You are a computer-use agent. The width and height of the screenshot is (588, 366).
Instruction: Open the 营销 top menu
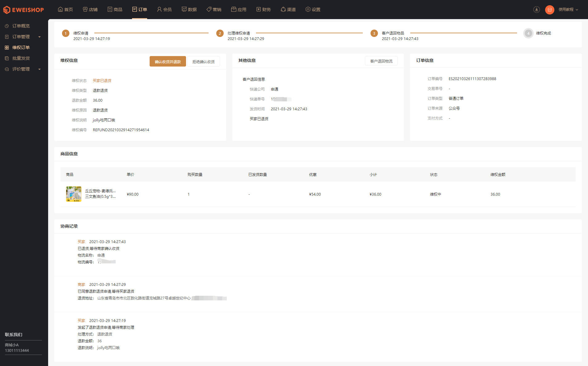(x=214, y=10)
